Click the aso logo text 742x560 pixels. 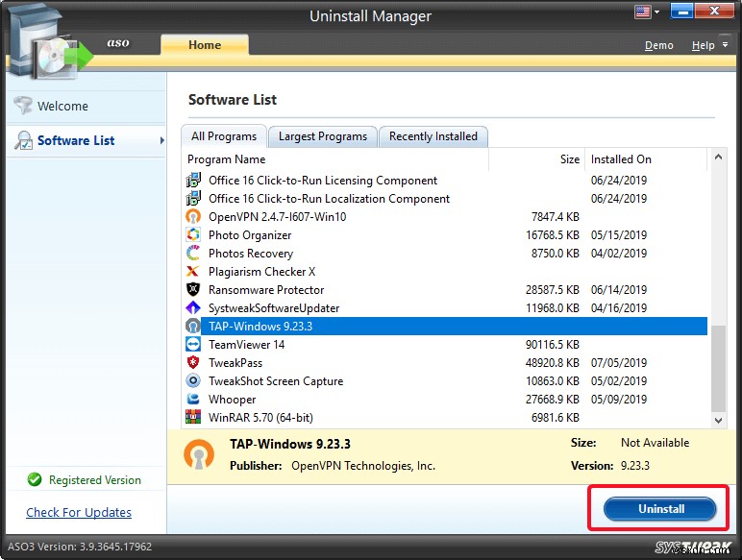118,42
